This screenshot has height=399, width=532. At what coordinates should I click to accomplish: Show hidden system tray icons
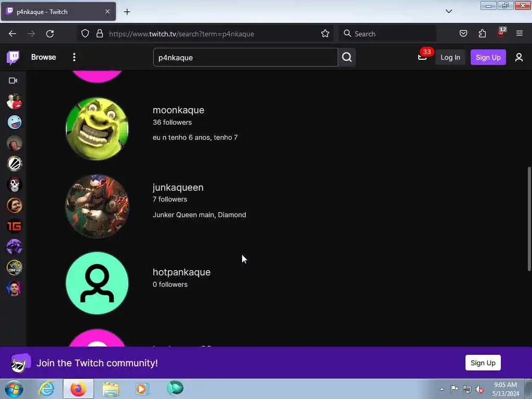442,390
